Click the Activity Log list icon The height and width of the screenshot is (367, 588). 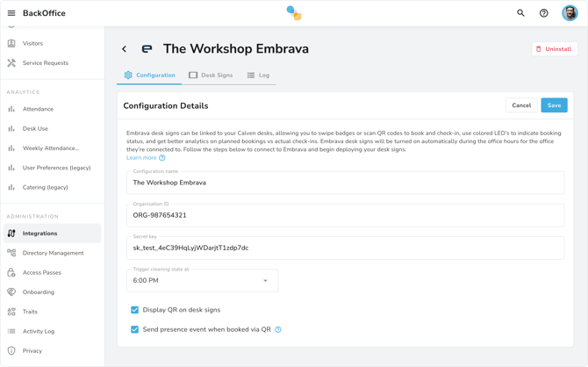[x=11, y=331]
